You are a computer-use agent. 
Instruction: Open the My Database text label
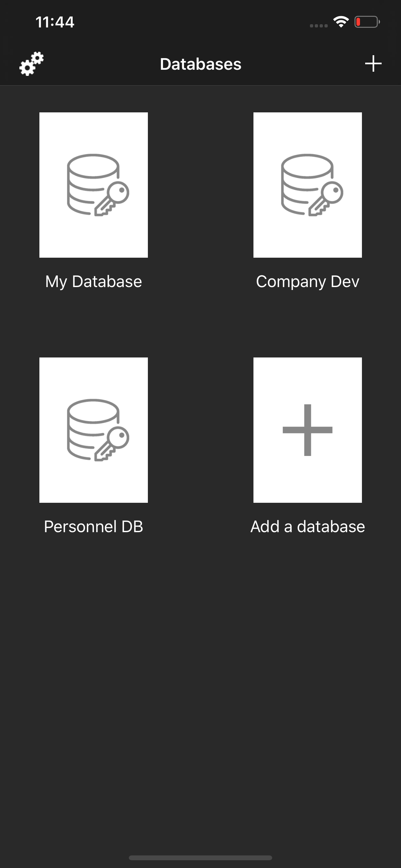pyautogui.click(x=94, y=281)
